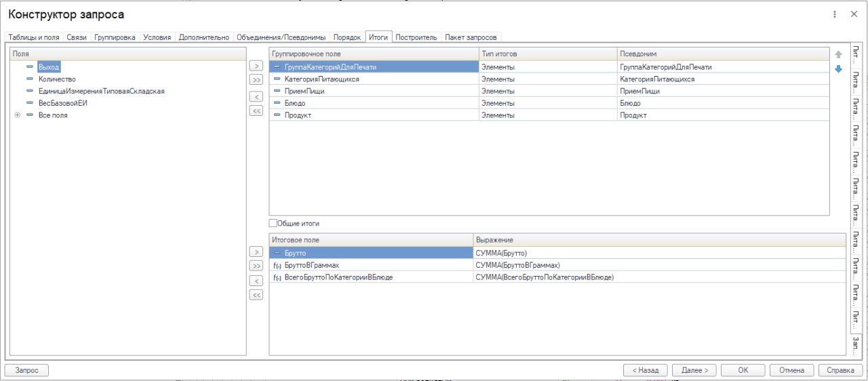This screenshot has height=381, width=868.
Task: Select the Выход field in Поля list
Action: pos(49,67)
